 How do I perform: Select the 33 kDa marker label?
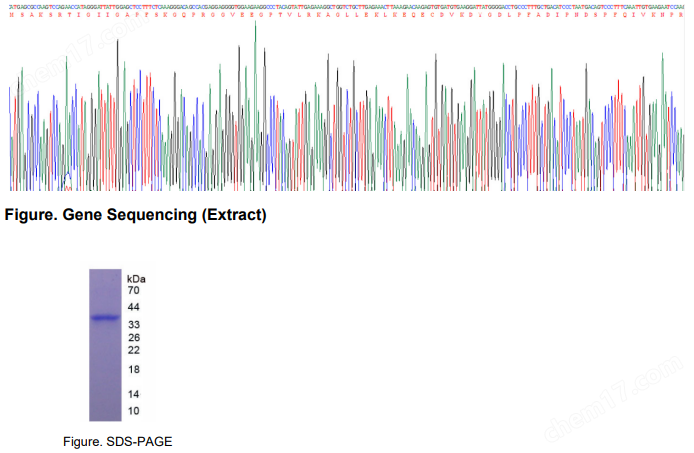(x=134, y=325)
